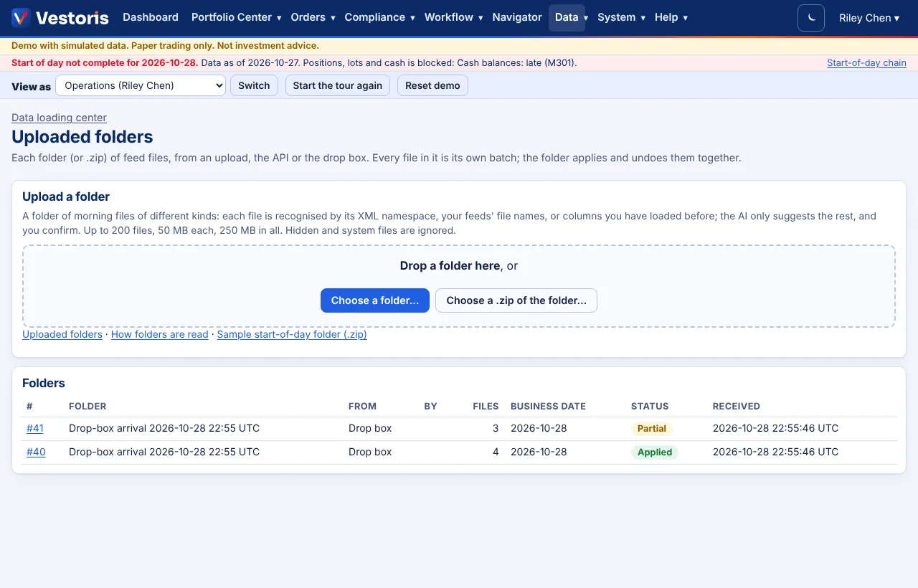Click the FILES column header
The image size is (918, 588).
[x=486, y=406]
